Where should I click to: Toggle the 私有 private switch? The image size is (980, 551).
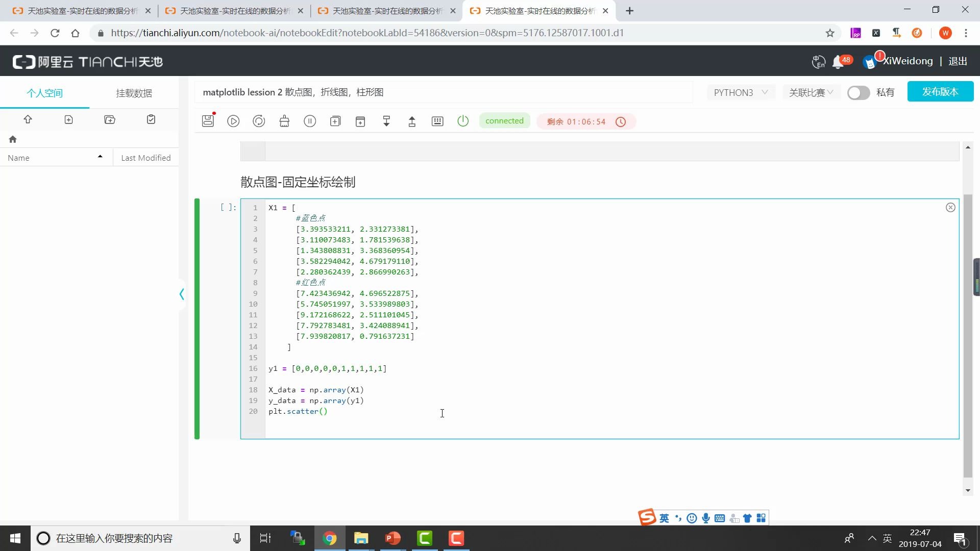858,93
